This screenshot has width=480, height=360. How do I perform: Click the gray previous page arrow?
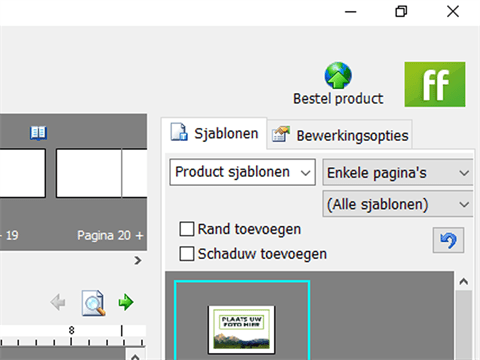pyautogui.click(x=58, y=302)
